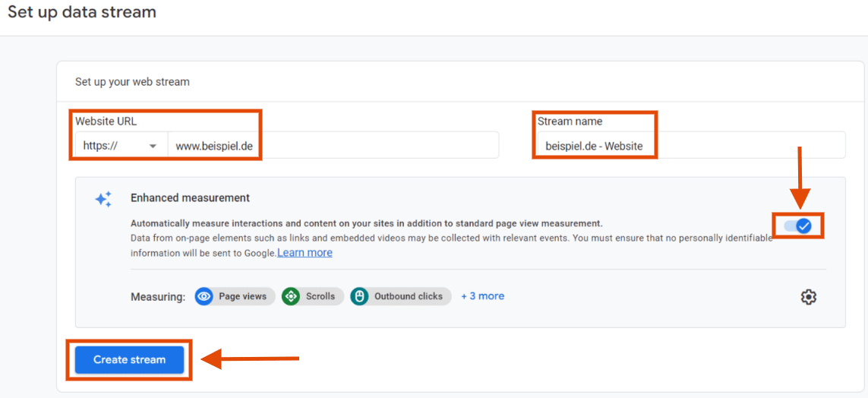Click the eye icon in Page views chip
Screen dimensions: 868x398
204,296
